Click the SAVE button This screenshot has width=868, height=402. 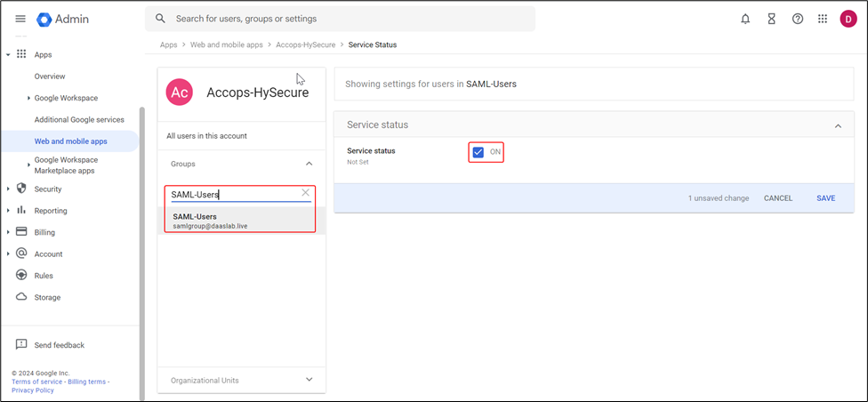point(825,198)
